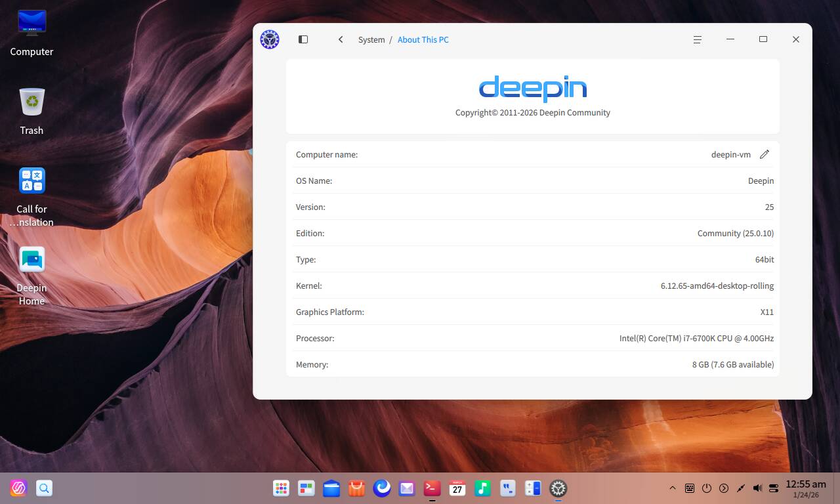
Task: Select the Trash icon on the desktop
Action: (x=31, y=112)
